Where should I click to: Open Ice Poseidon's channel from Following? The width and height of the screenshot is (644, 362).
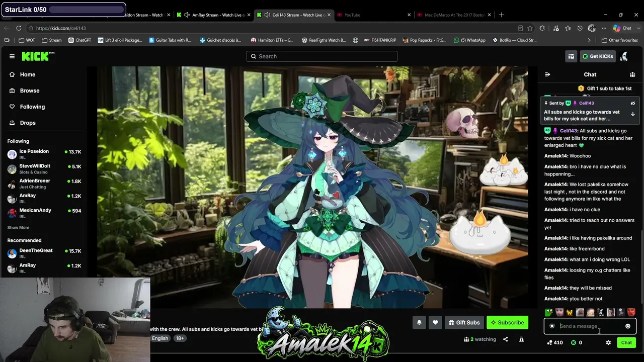pos(44,154)
